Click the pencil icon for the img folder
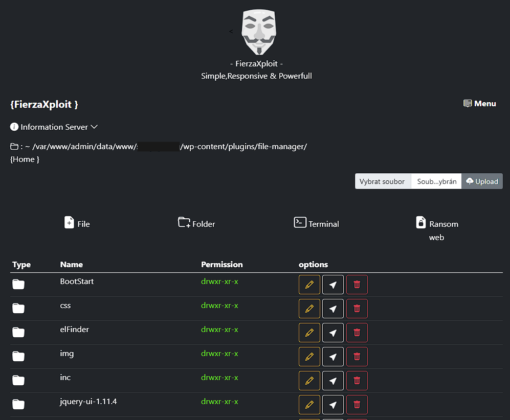This screenshot has height=420, width=510. pyautogui.click(x=309, y=357)
